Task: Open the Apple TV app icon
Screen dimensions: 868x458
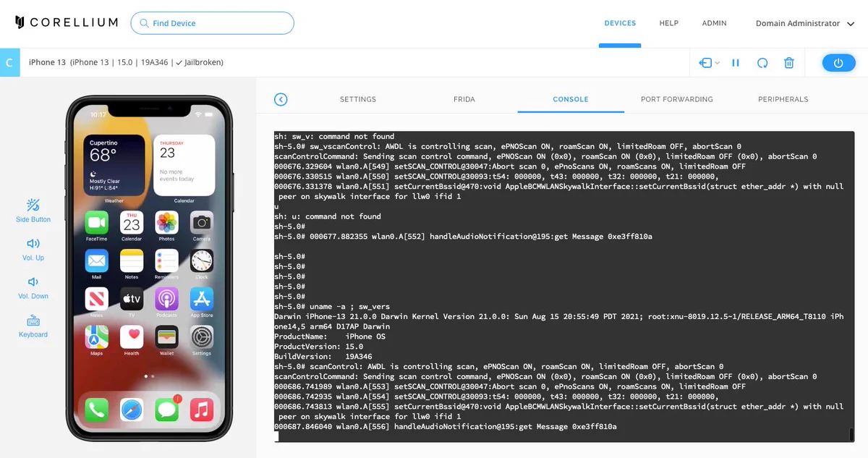Action: coord(132,299)
